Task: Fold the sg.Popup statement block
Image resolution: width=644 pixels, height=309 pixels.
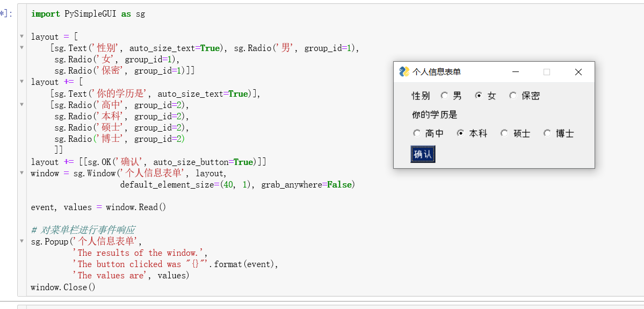Action: pos(22,241)
